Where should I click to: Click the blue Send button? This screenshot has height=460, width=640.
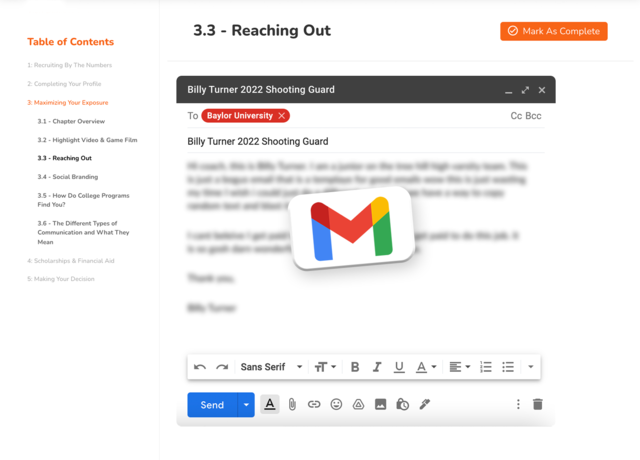pos(212,405)
